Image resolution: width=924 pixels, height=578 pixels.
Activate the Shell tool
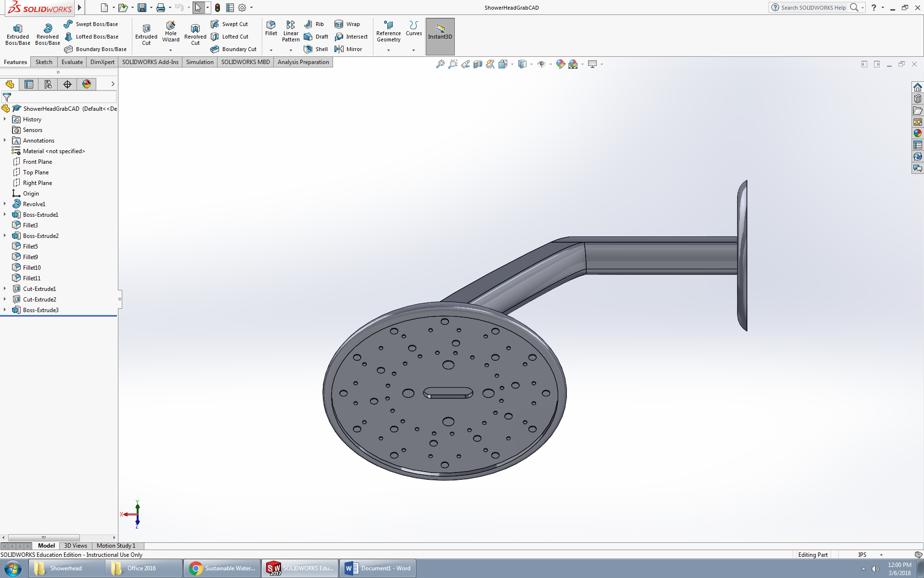click(x=316, y=49)
